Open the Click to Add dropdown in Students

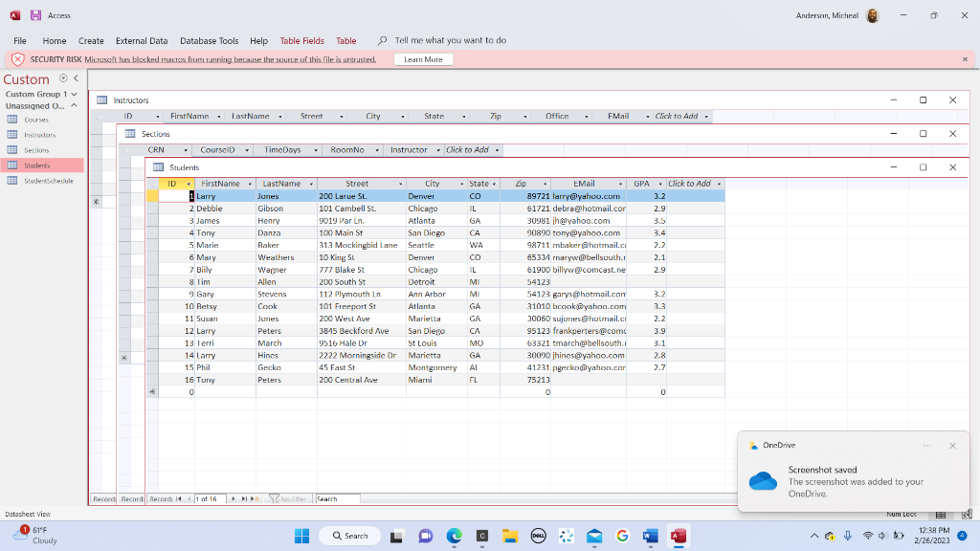[x=719, y=184]
